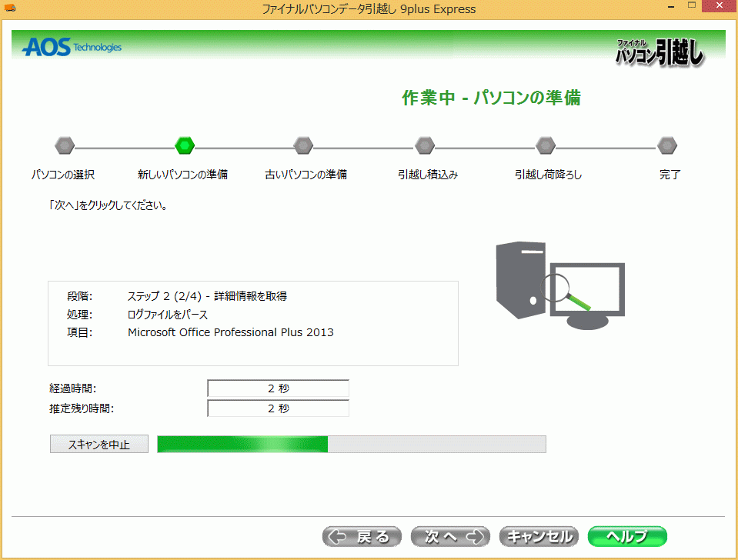Image resolution: width=738 pixels, height=560 pixels.
Task: Click the green scan progress bar
Action: 351,444
